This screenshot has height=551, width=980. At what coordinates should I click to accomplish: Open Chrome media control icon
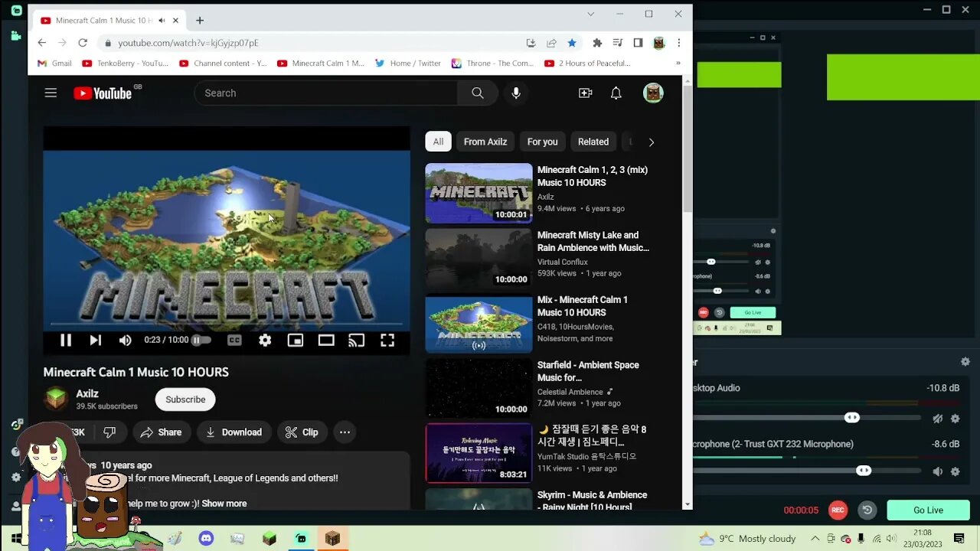(x=618, y=43)
